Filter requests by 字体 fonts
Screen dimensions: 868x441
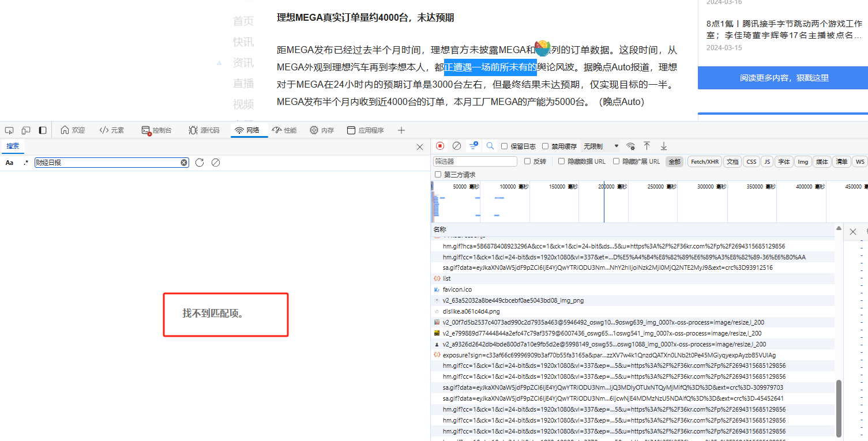coord(783,162)
